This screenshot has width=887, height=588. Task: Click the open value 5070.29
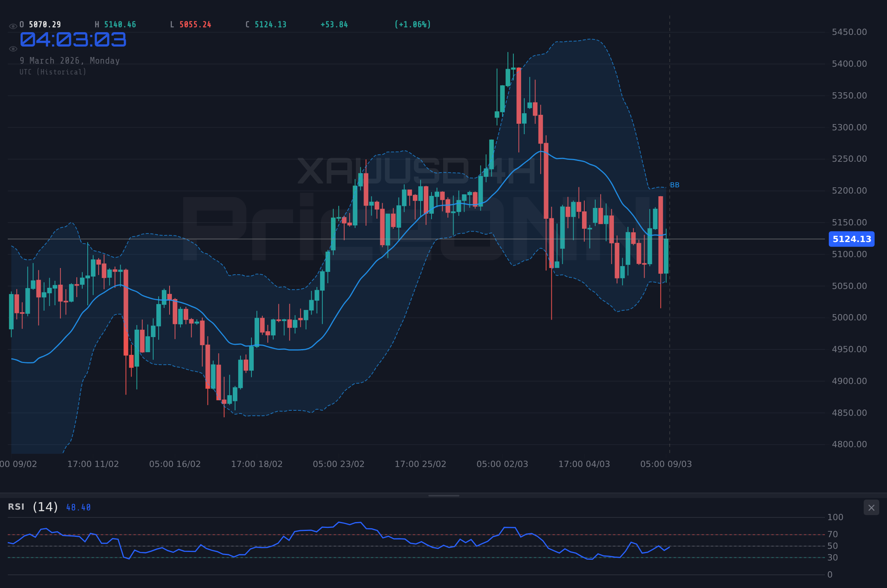pyautogui.click(x=45, y=24)
